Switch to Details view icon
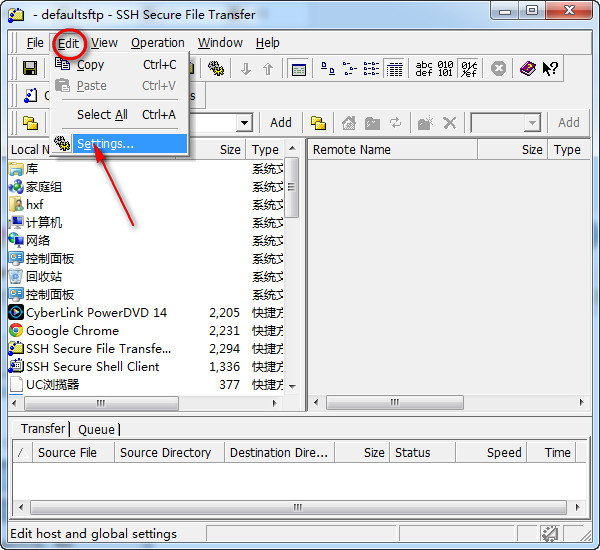The image size is (600, 550). (395, 69)
